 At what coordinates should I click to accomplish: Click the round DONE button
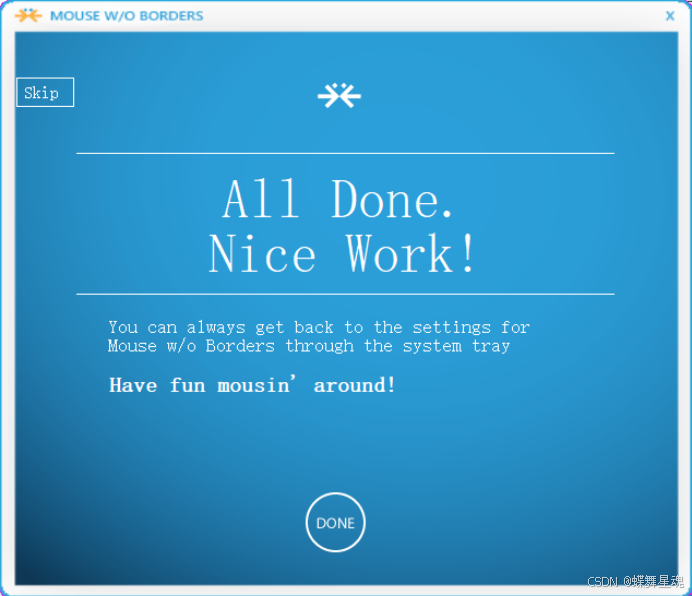click(x=335, y=522)
